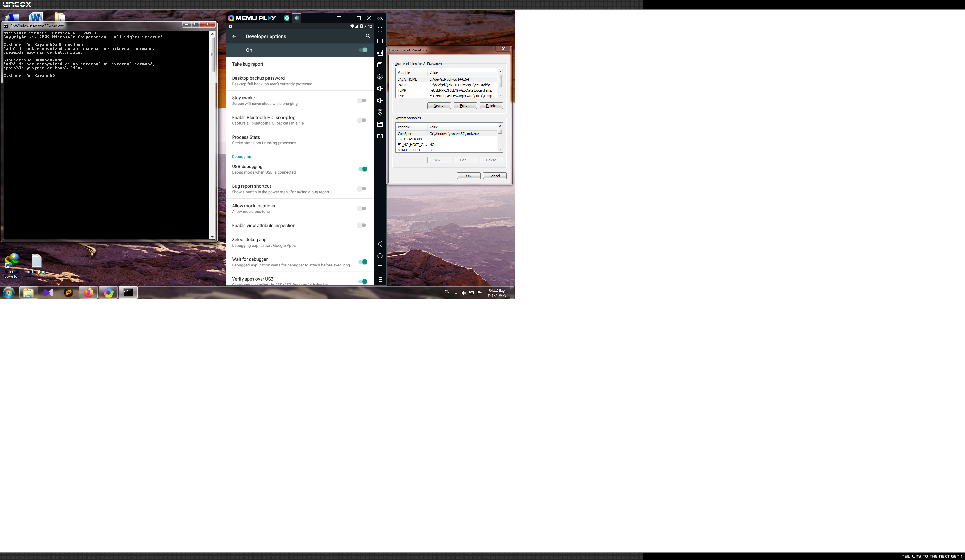Open MEmu GPS location pin icon

point(380,112)
